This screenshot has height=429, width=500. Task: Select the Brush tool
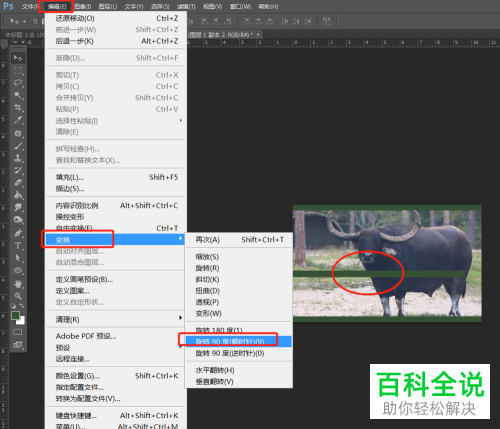(18, 146)
